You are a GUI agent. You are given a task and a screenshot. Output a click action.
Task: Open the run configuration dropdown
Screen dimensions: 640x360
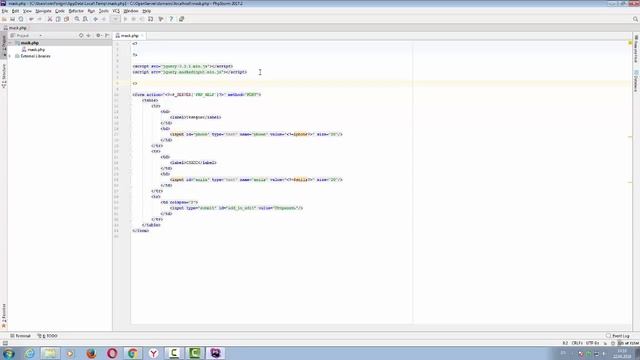click(x=115, y=19)
